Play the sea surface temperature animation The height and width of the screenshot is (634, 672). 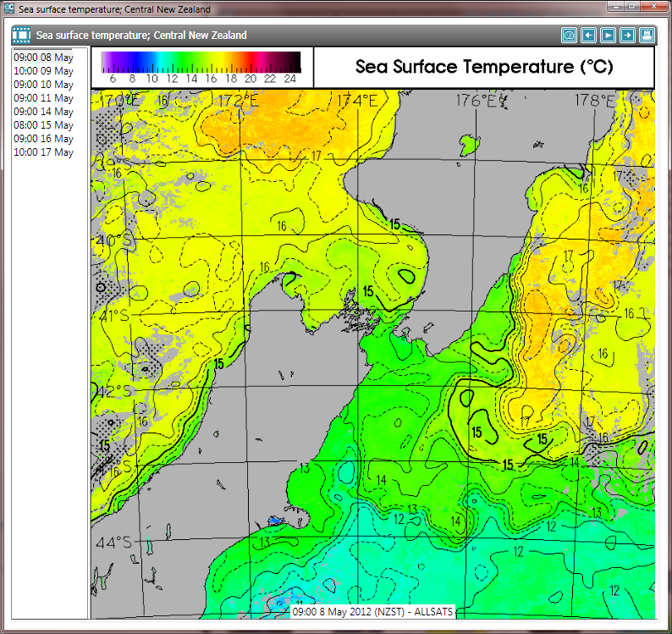point(609,36)
